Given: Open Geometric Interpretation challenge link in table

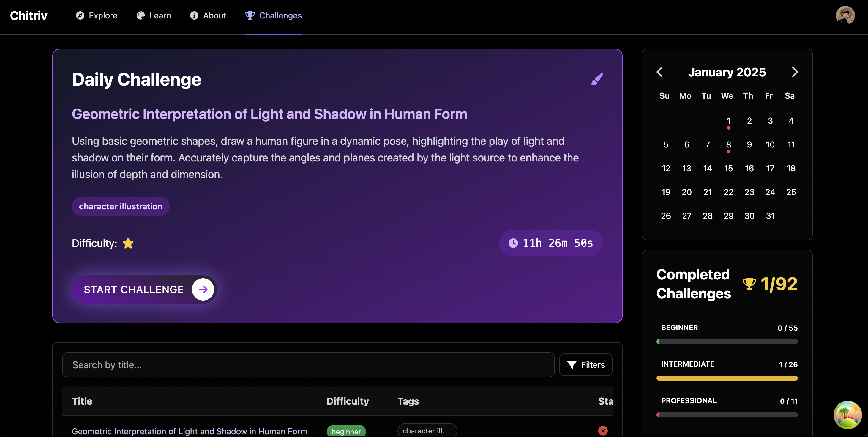Looking at the screenshot, I should tap(189, 431).
